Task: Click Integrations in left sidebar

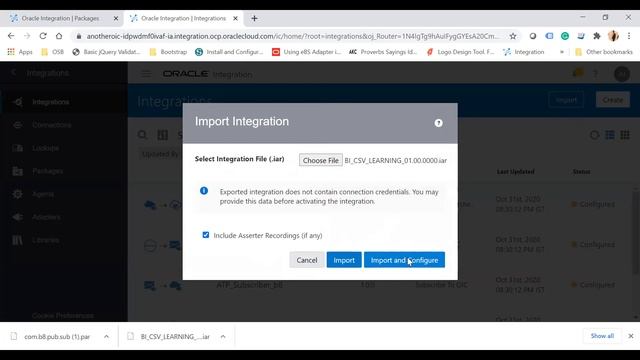Action: pyautogui.click(x=51, y=102)
